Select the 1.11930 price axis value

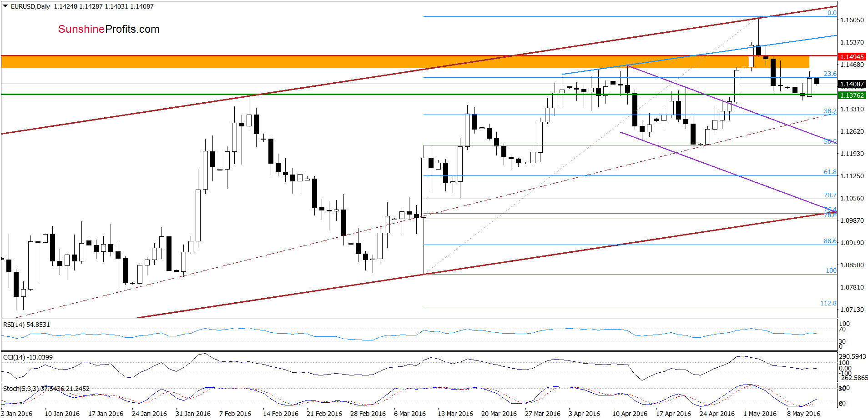click(x=852, y=154)
